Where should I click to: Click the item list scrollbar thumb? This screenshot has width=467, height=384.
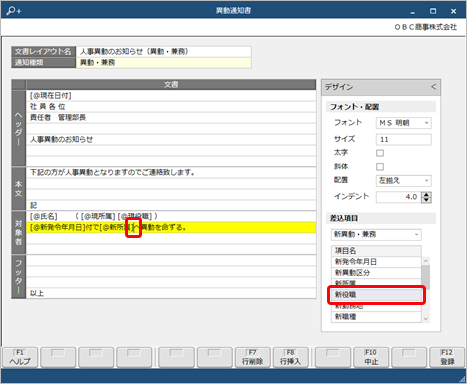point(426,277)
